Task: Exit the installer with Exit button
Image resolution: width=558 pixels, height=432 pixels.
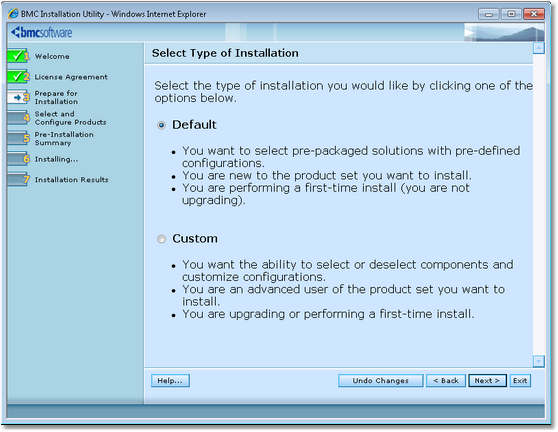Action: click(520, 380)
